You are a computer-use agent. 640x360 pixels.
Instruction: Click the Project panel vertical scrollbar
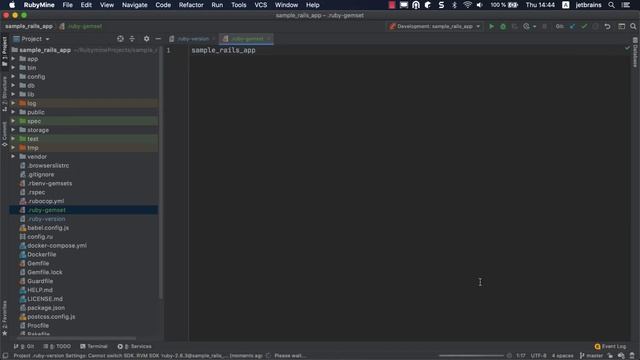[x=161, y=173]
